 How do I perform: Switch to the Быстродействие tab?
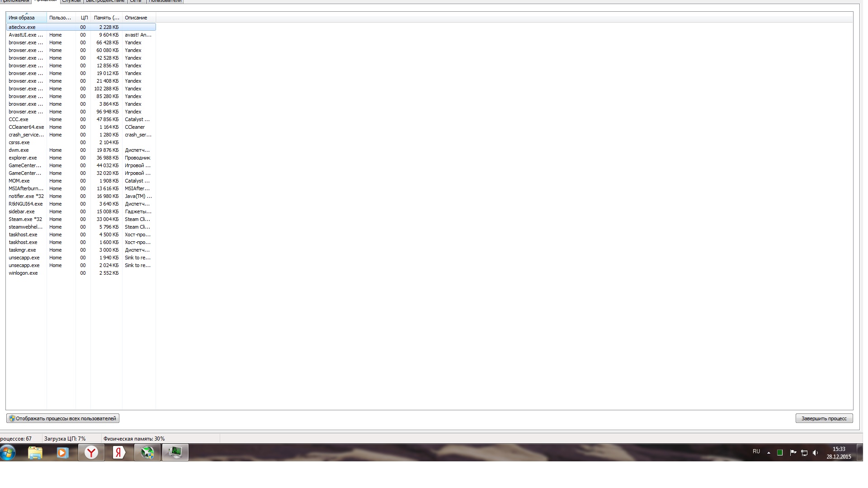[105, 1]
